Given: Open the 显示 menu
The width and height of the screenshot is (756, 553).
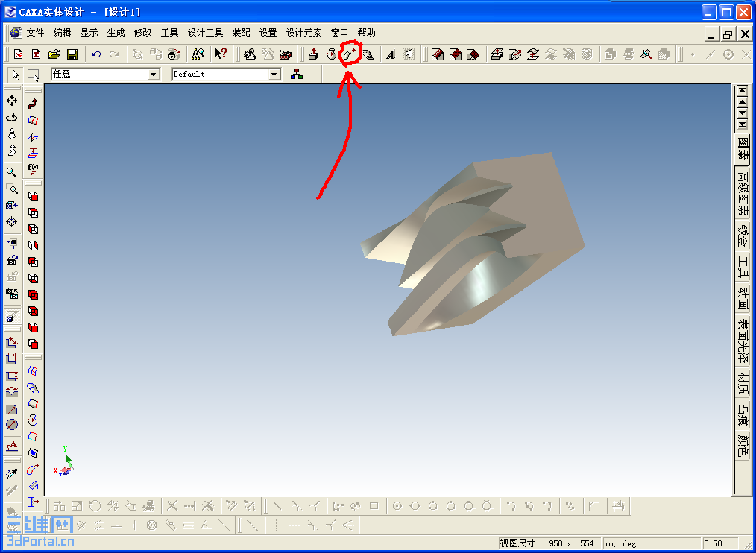Looking at the screenshot, I should (89, 33).
